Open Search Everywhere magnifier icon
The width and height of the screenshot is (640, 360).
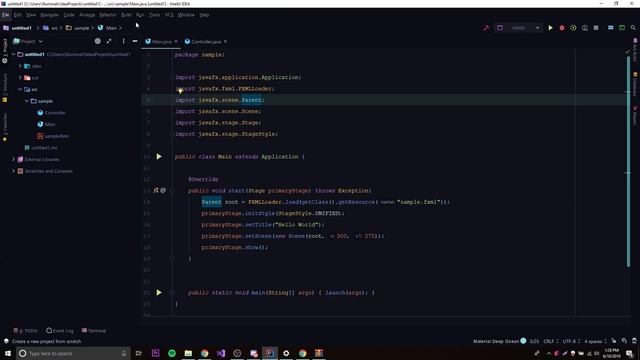pyautogui.click(x=633, y=28)
